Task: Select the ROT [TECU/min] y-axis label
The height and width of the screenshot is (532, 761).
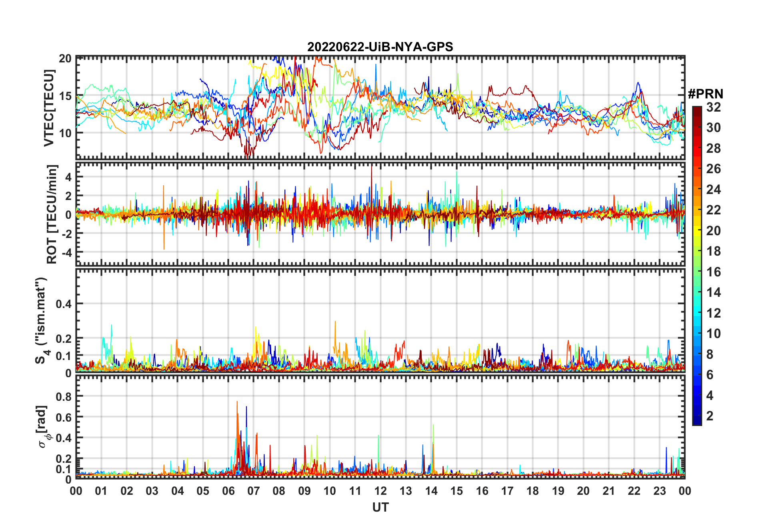Action: pyautogui.click(x=52, y=214)
